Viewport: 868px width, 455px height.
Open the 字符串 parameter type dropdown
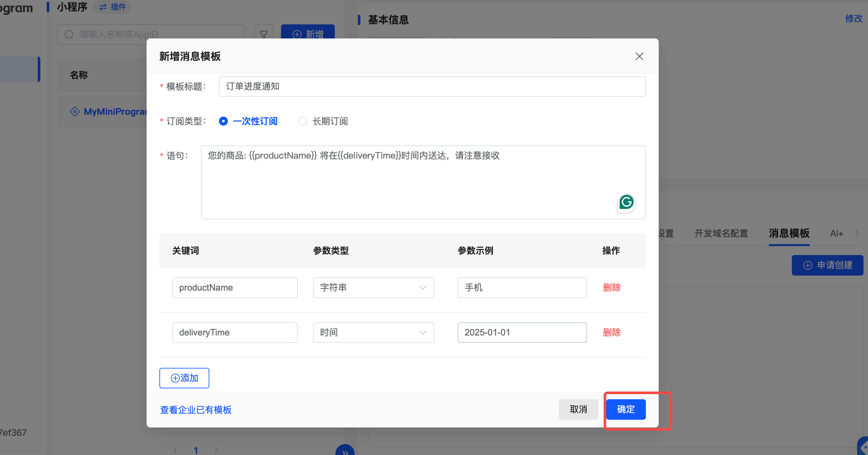[373, 287]
